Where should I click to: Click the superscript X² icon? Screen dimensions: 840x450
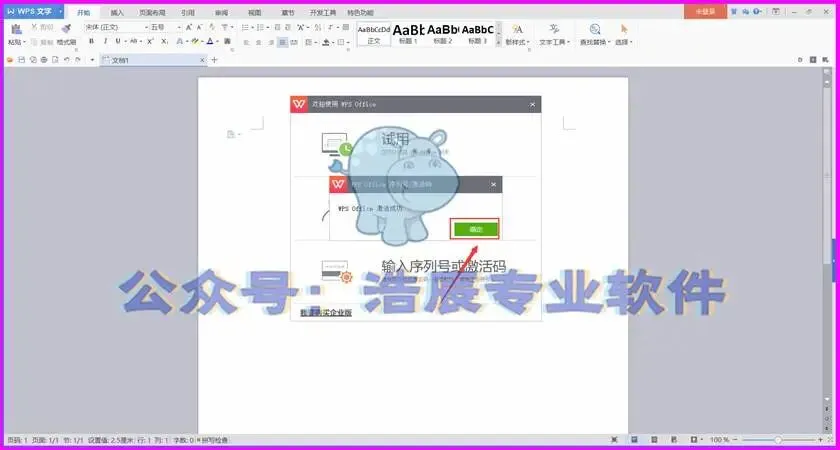click(x=150, y=41)
